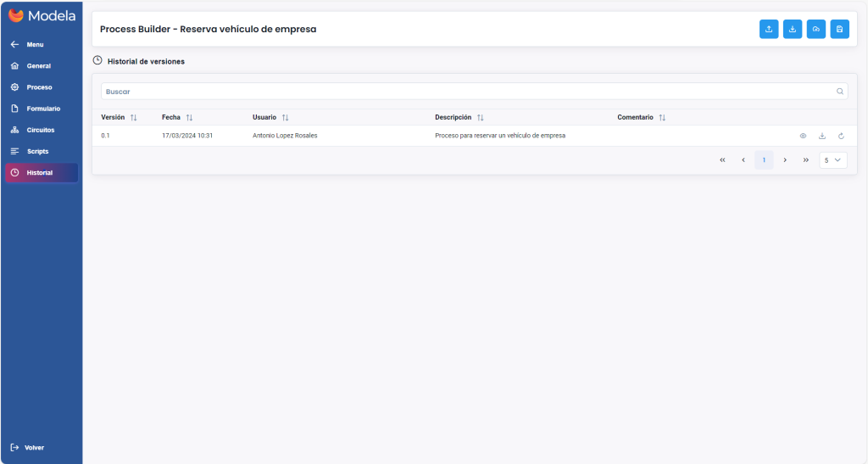This screenshot has width=868, height=464.
Task: Jump to the last page of results
Action: point(805,159)
